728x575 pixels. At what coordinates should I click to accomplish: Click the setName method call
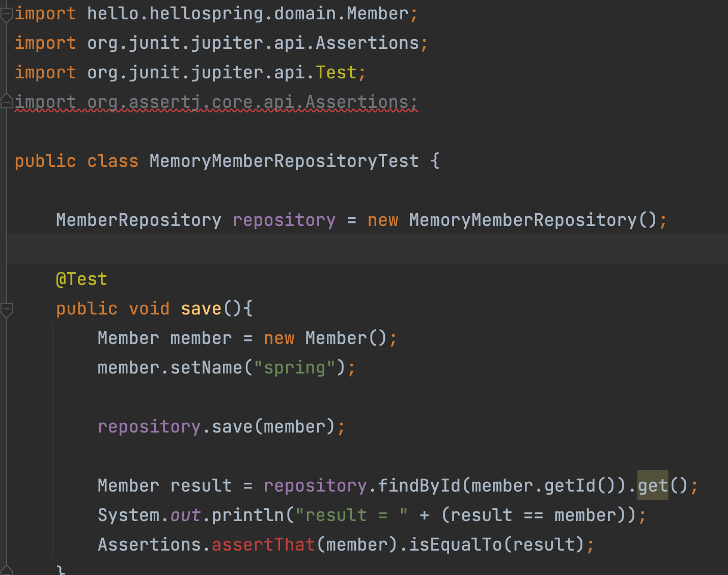(206, 368)
